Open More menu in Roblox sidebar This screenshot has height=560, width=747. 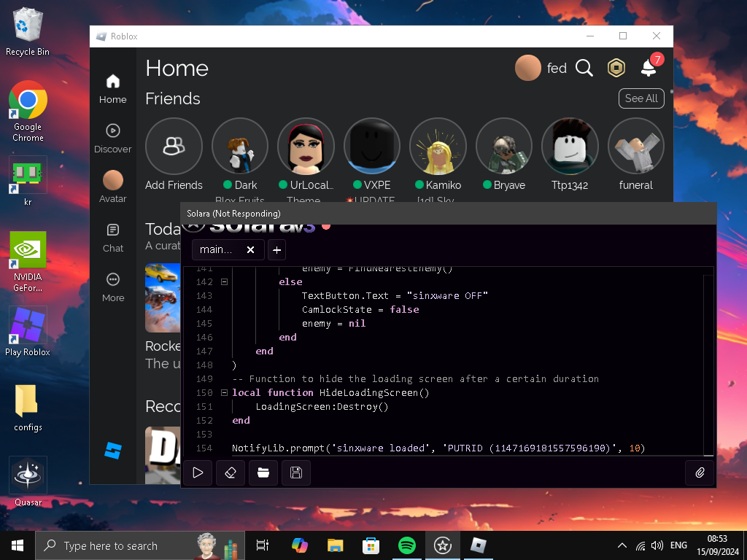pyautogui.click(x=113, y=287)
